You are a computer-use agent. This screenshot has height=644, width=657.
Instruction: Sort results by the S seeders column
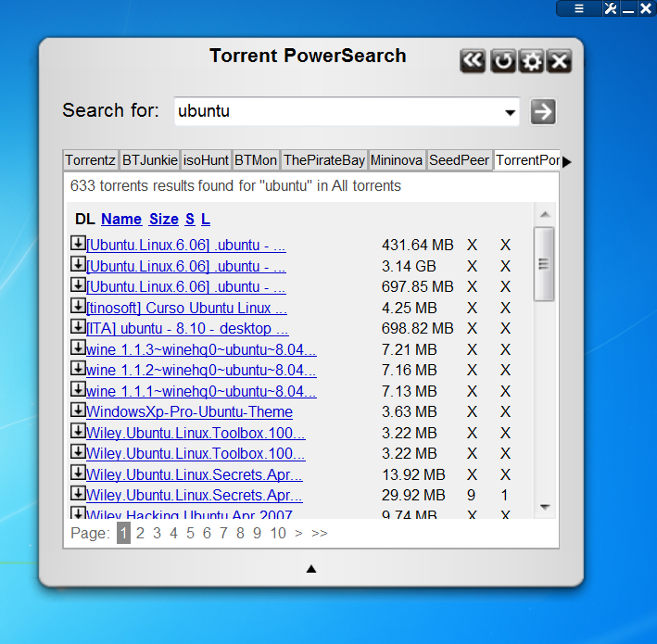(190, 219)
